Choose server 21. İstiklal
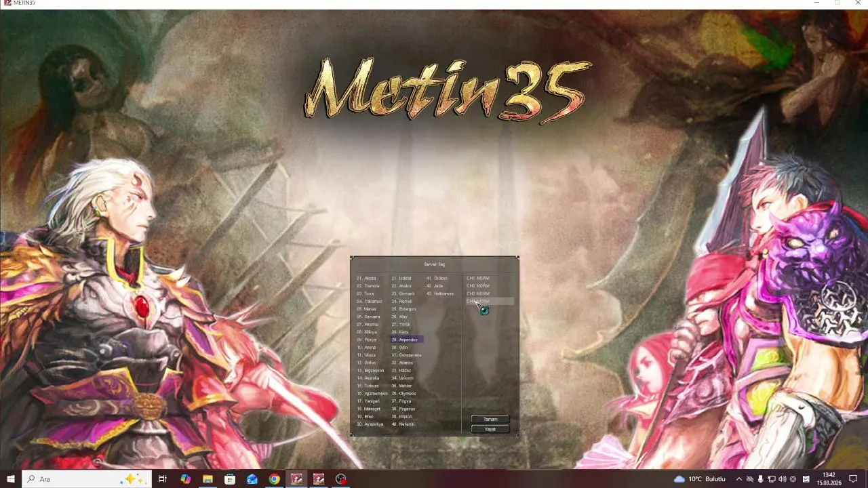Screen dimensions: 868x488 pos(401,278)
